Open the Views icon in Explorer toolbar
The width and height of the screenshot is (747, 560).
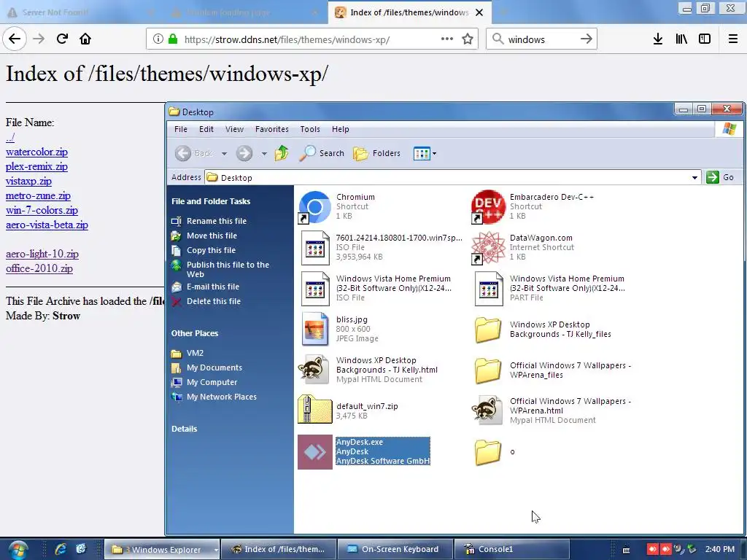422,153
